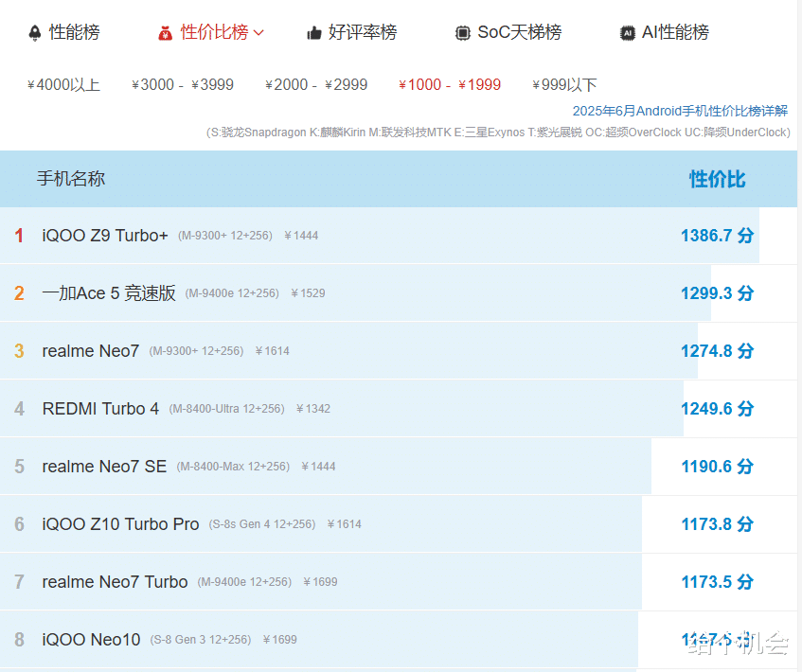The width and height of the screenshot is (802, 672).
Task: Open the 性能榜 tab
Action: (x=74, y=32)
